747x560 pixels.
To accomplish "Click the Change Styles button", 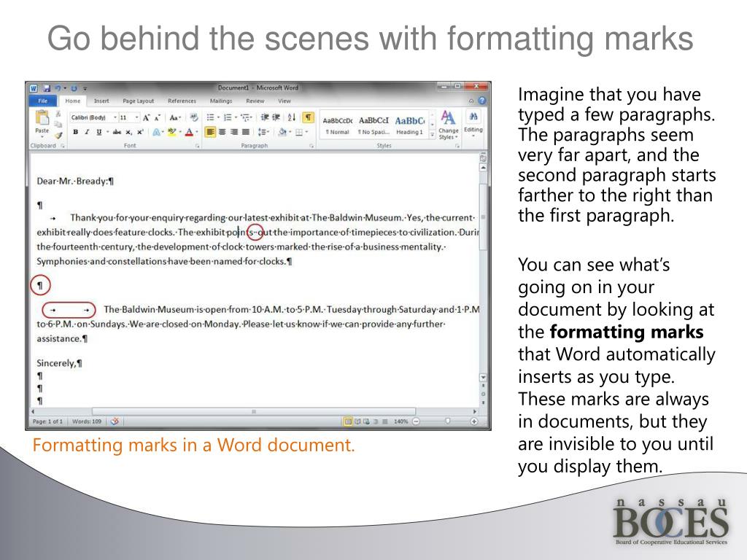I will pos(449,125).
